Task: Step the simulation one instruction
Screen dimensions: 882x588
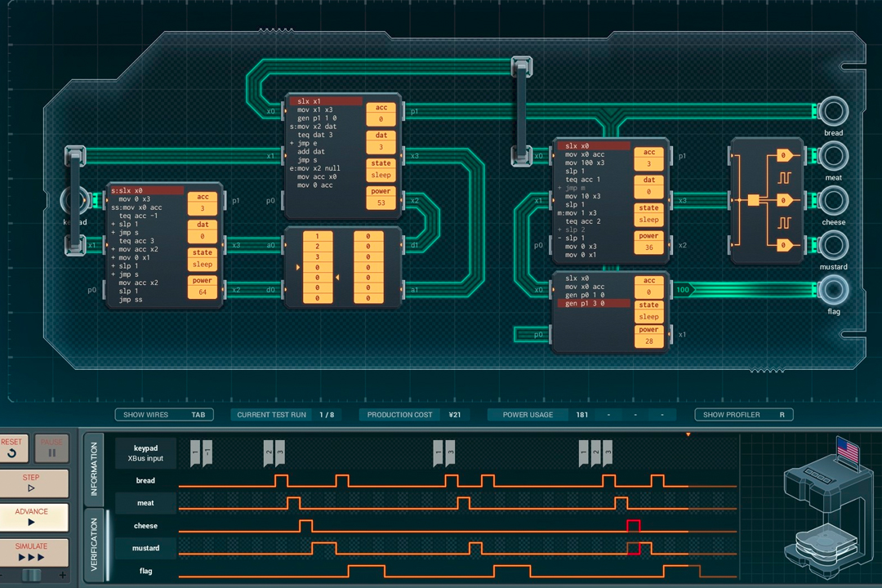Action: [x=32, y=483]
